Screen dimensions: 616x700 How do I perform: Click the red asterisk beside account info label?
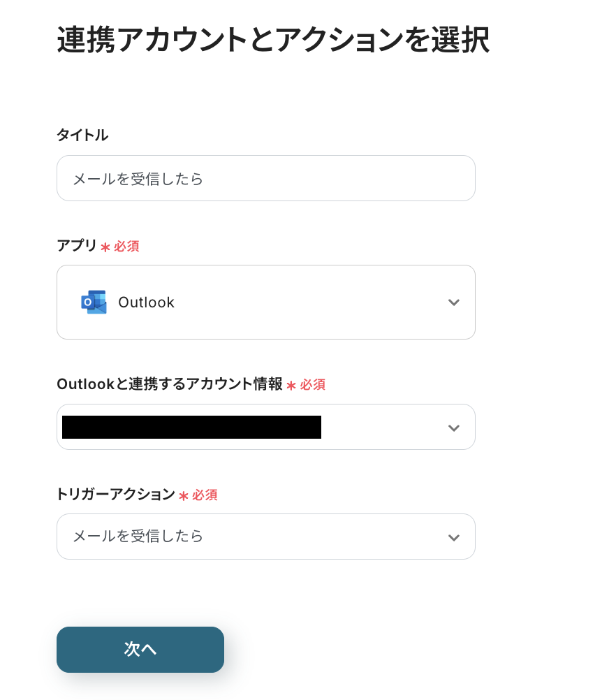(x=291, y=385)
